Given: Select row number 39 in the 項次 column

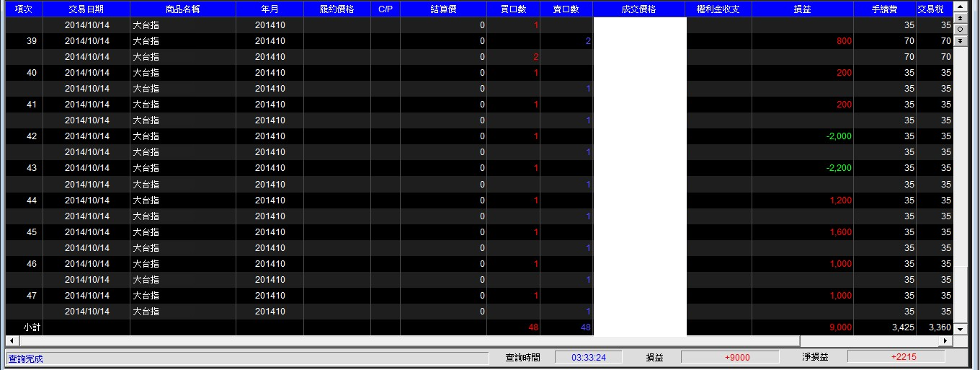Looking at the screenshot, I should click(32, 41).
